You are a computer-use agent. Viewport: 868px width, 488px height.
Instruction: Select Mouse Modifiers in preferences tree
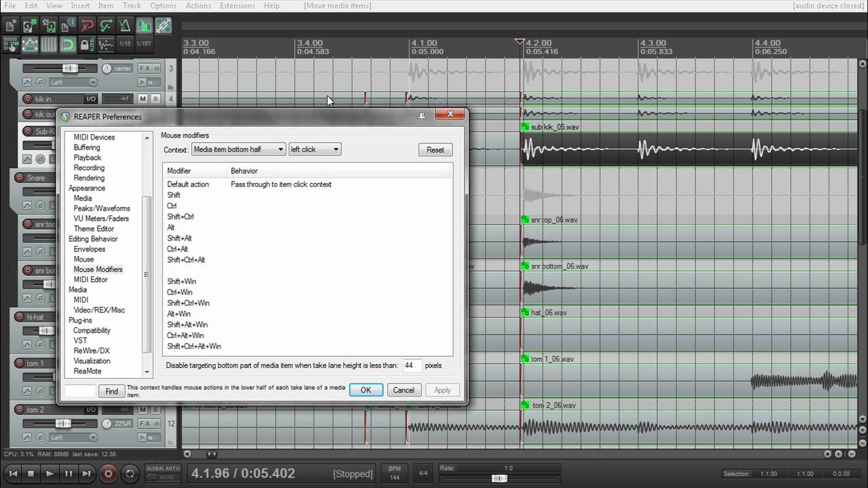98,269
